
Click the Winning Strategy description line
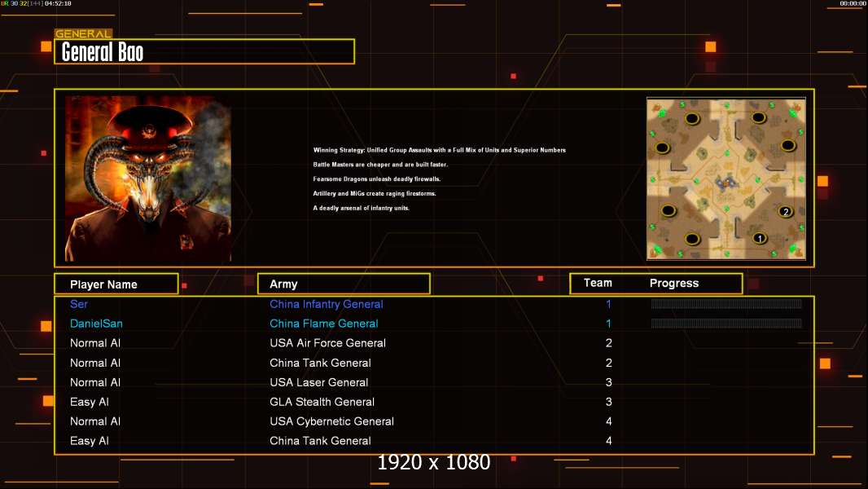[439, 150]
